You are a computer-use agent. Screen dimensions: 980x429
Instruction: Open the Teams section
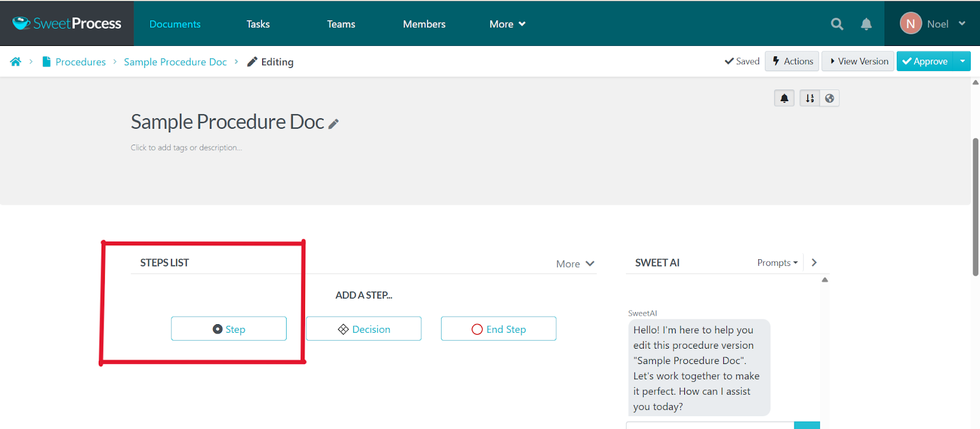coord(341,24)
